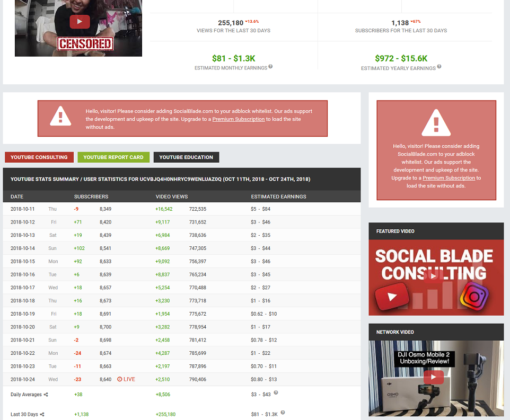Click view gain +8,669

click(x=163, y=248)
